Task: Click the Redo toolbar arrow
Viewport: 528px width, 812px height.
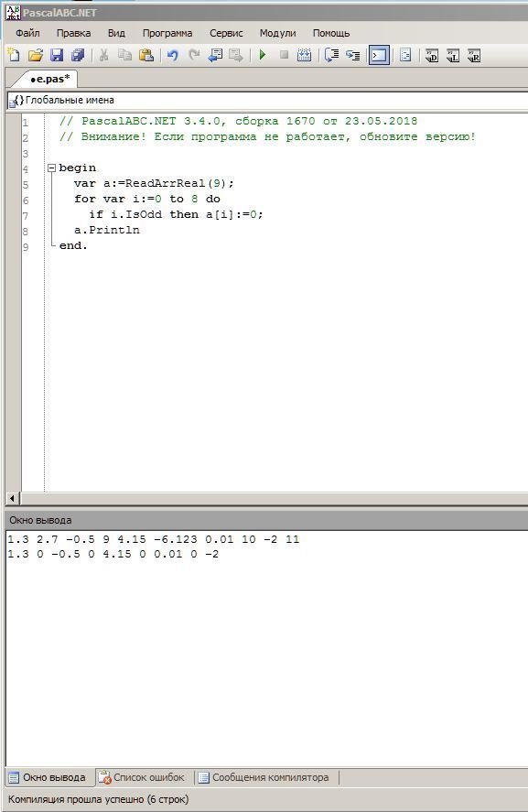Action: pos(194,55)
